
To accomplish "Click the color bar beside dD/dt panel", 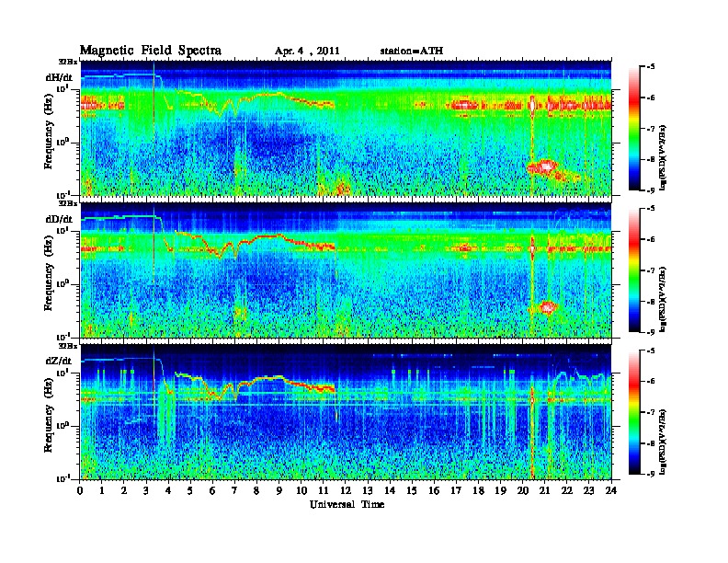I will coord(633,270).
